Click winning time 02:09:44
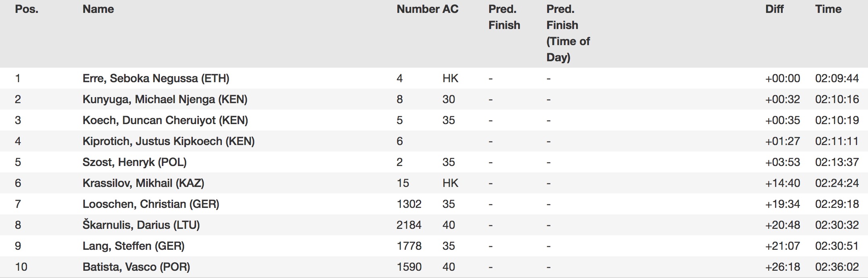 click(x=837, y=78)
